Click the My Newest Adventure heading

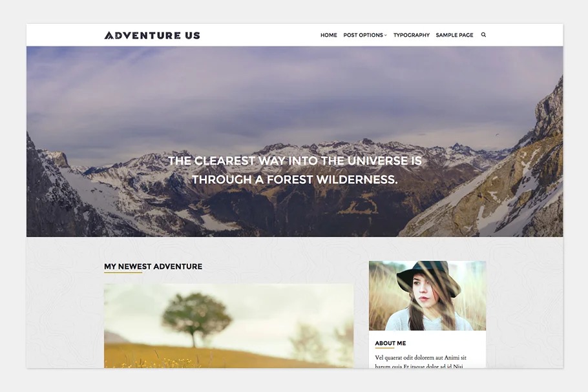coord(153,267)
